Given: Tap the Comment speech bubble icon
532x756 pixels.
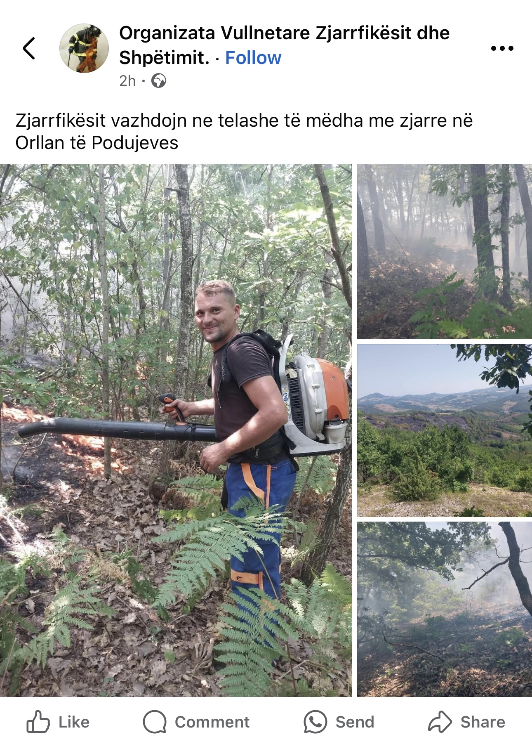Looking at the screenshot, I should click(x=155, y=722).
